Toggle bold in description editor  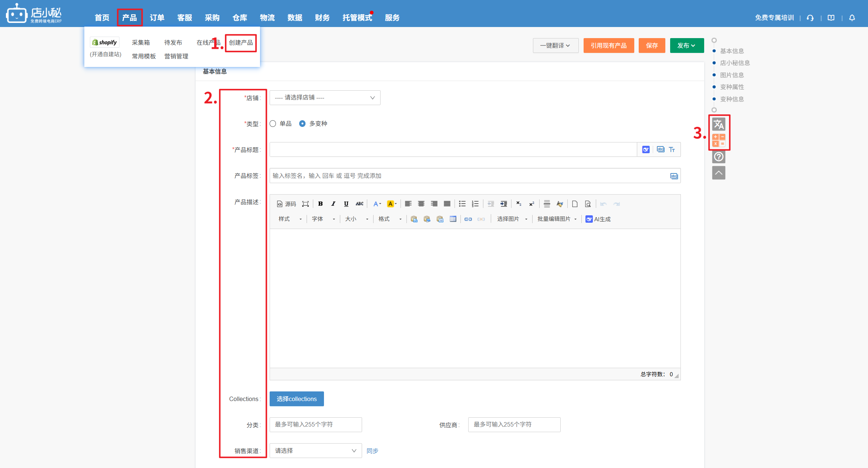(320, 204)
